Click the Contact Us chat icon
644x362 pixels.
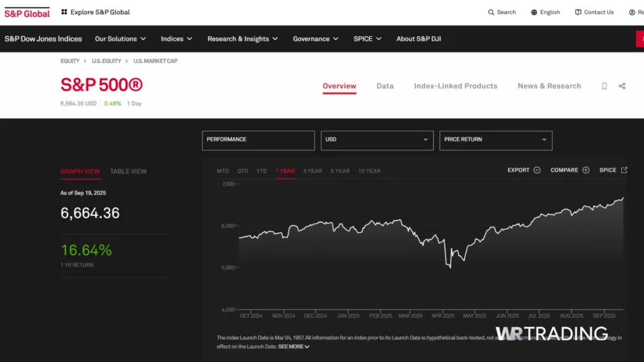pos(578,12)
